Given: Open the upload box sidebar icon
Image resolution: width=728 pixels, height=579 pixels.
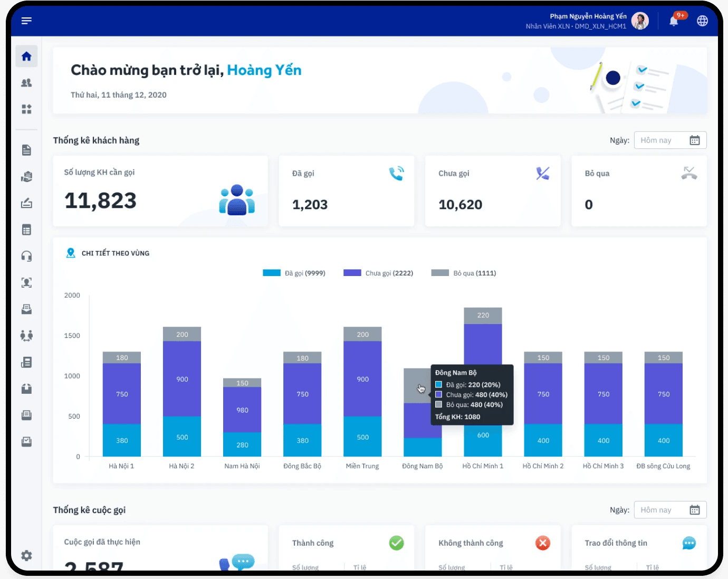Looking at the screenshot, I should [26, 388].
